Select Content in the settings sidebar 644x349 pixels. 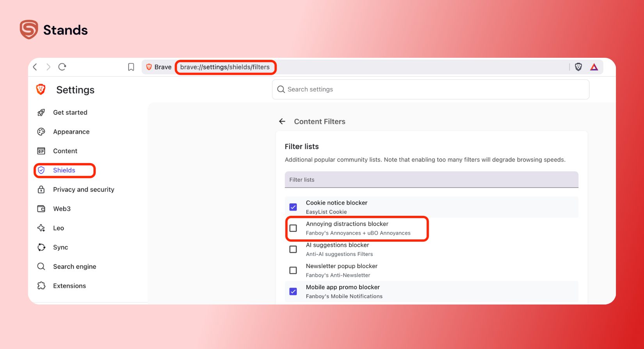(x=65, y=151)
